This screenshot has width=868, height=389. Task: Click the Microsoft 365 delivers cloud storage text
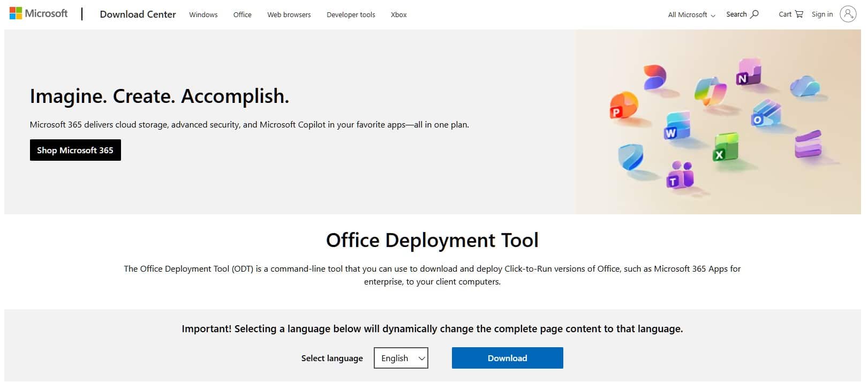pyautogui.click(x=250, y=125)
